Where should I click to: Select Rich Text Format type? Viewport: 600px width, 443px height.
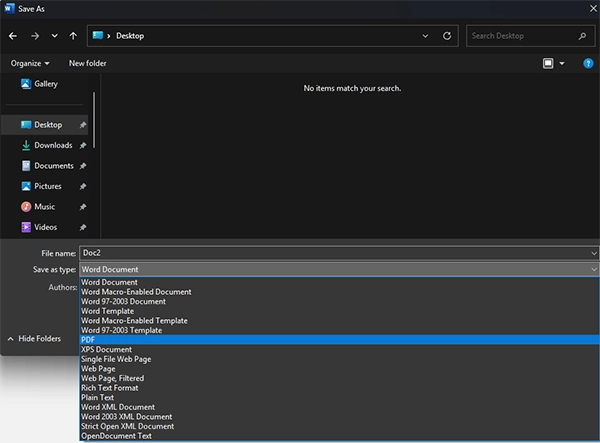pyautogui.click(x=339, y=388)
